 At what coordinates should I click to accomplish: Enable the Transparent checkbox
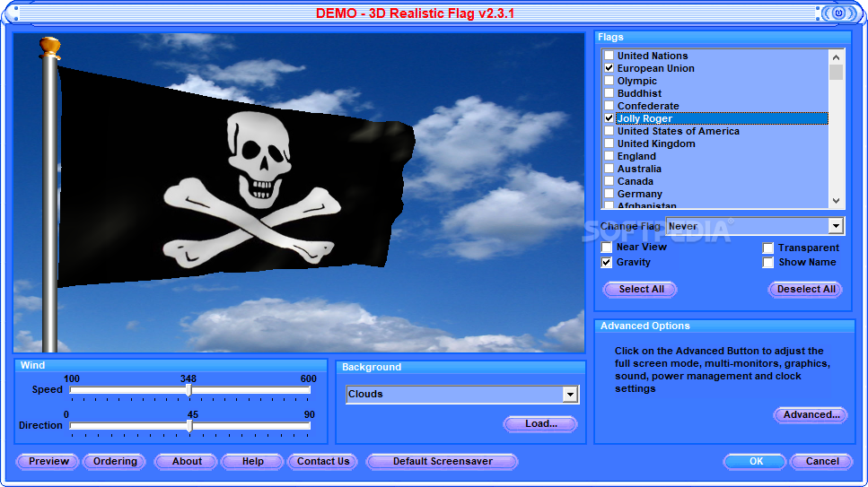coord(767,248)
